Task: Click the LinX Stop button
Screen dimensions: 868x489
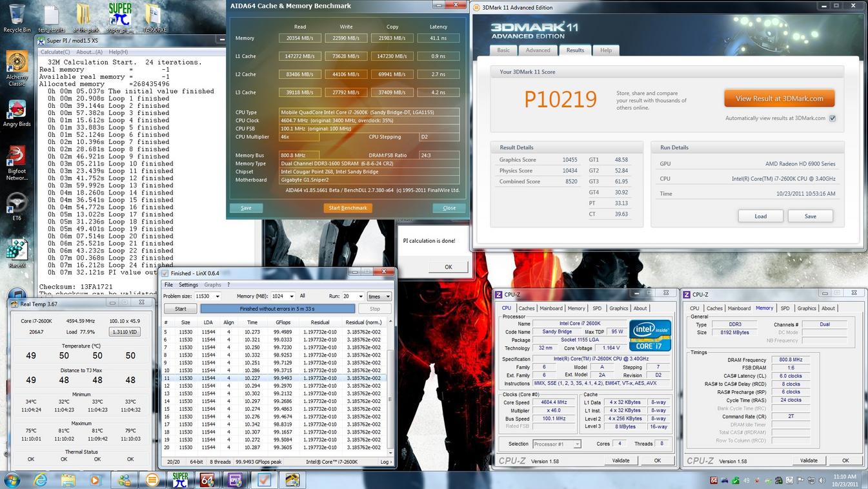Action: pyautogui.click(x=374, y=309)
